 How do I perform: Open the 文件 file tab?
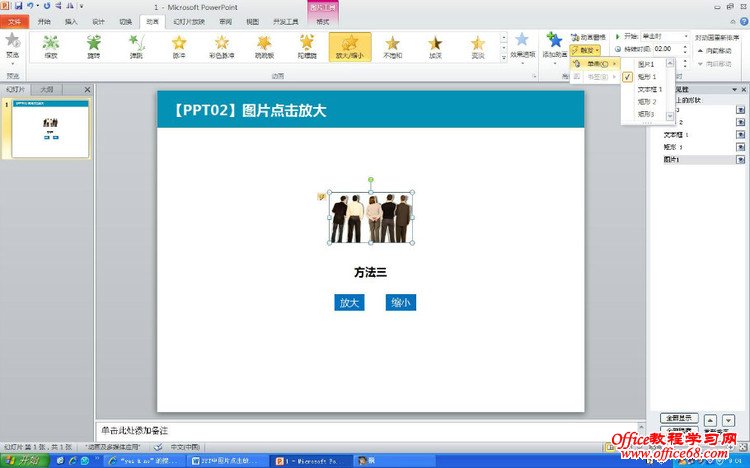(15, 22)
